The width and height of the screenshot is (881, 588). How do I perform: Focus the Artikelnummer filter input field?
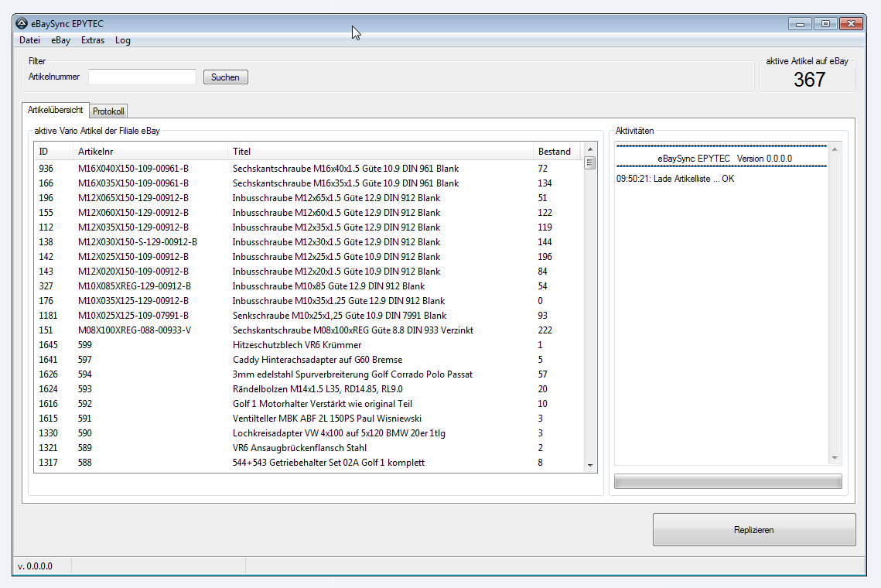pyautogui.click(x=142, y=77)
